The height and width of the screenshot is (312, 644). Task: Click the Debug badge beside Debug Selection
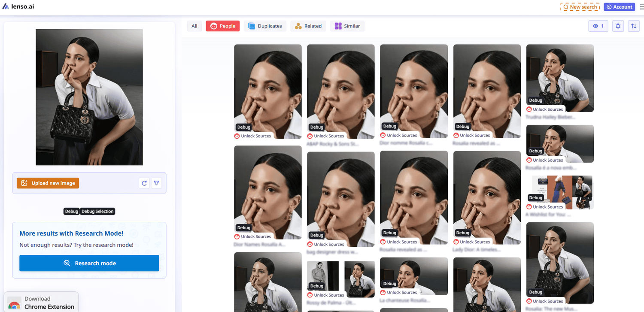(x=71, y=211)
